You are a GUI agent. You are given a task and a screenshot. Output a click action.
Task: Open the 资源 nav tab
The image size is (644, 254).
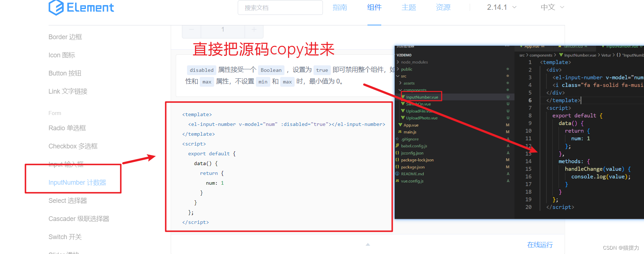pyautogui.click(x=443, y=7)
